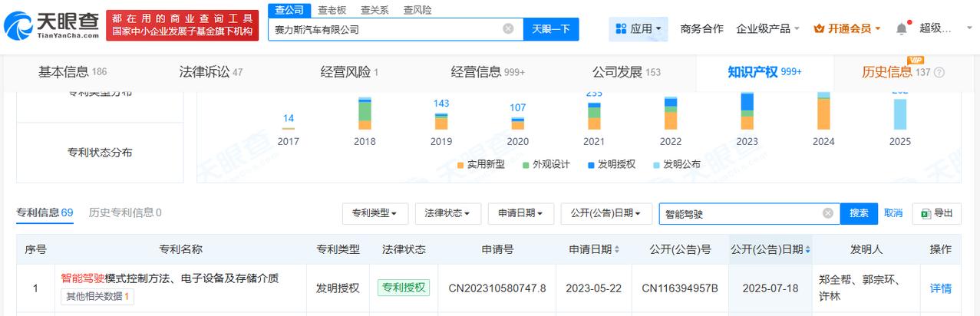Click publication number CN116394957B

[x=679, y=288]
